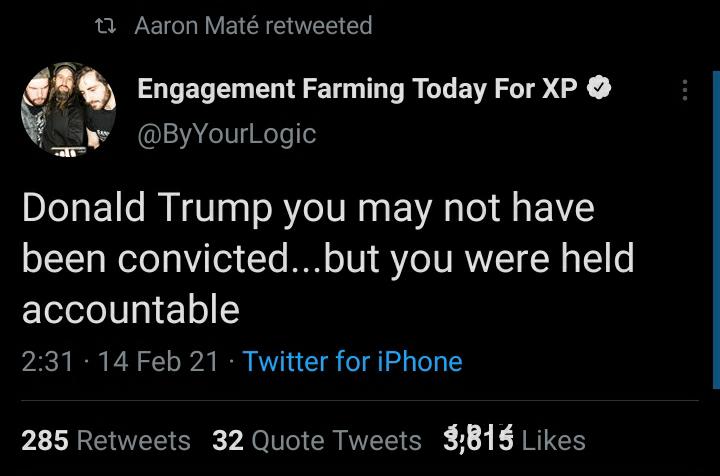The height and width of the screenshot is (476, 720).
Task: Click display name Engagement Farming Today For XP
Action: click(x=357, y=88)
